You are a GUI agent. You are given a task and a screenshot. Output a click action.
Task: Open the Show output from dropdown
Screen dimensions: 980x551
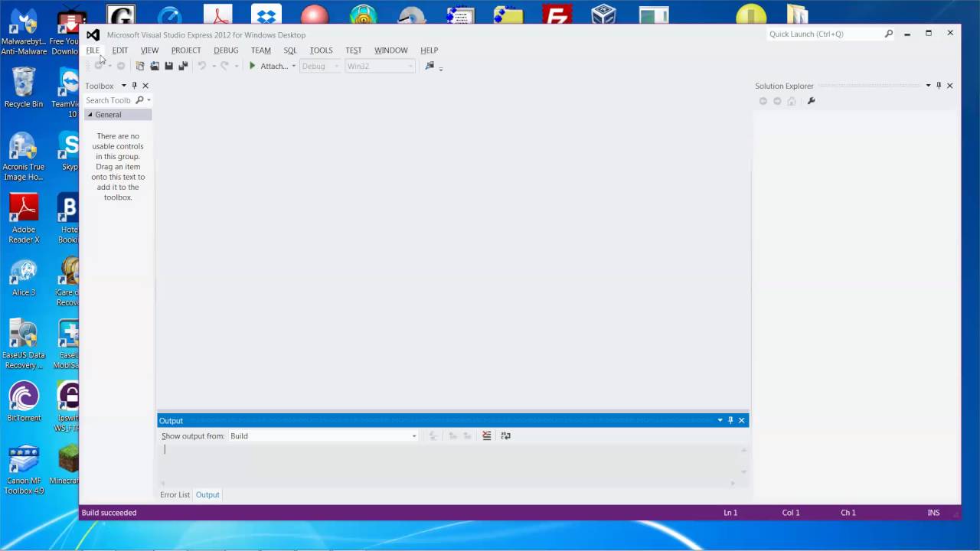point(323,436)
